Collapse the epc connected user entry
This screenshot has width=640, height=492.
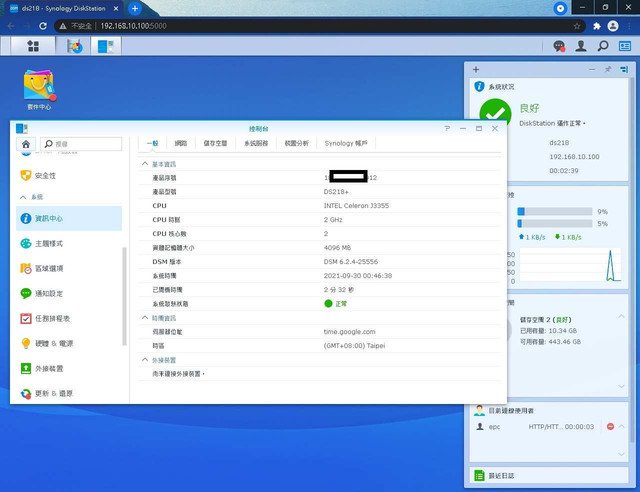pos(621,426)
